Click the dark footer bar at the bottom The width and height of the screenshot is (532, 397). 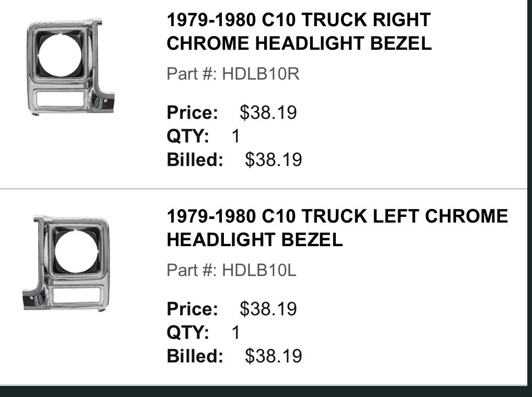266,391
